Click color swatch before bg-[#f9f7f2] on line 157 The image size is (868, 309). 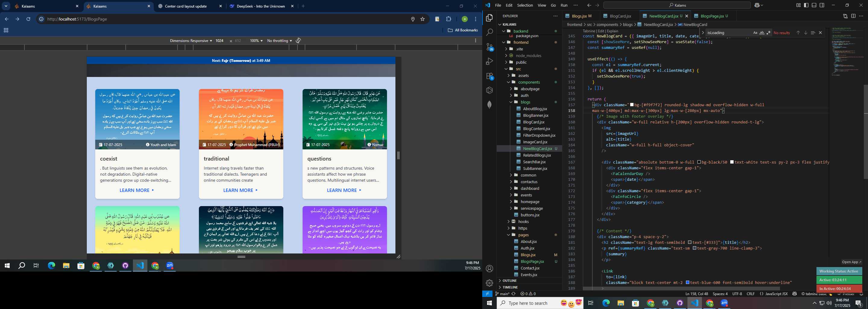(x=632, y=105)
